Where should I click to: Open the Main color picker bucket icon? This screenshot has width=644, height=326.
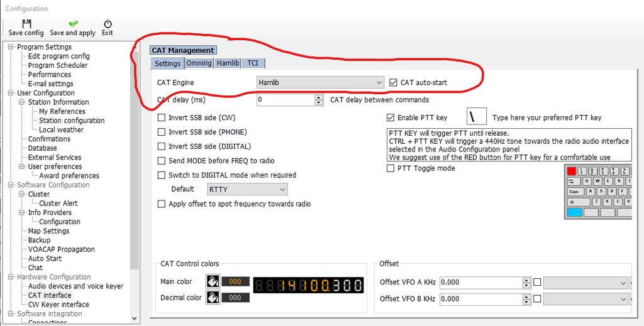[x=213, y=281]
